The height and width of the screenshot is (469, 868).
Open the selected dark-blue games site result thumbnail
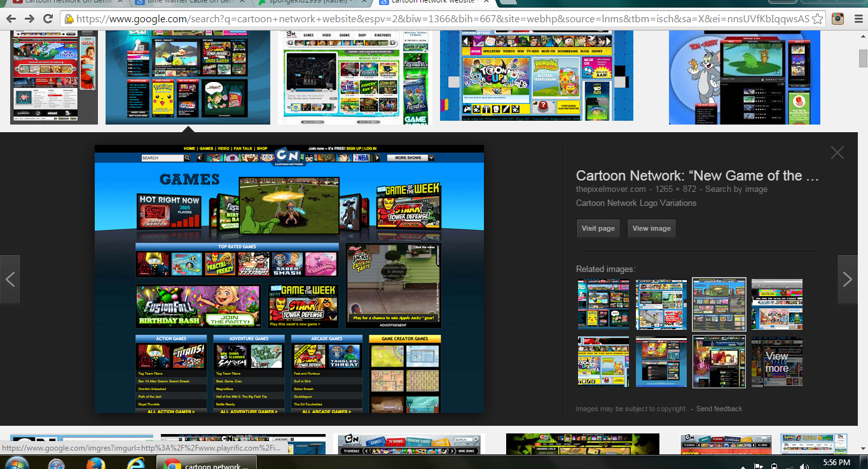point(188,78)
